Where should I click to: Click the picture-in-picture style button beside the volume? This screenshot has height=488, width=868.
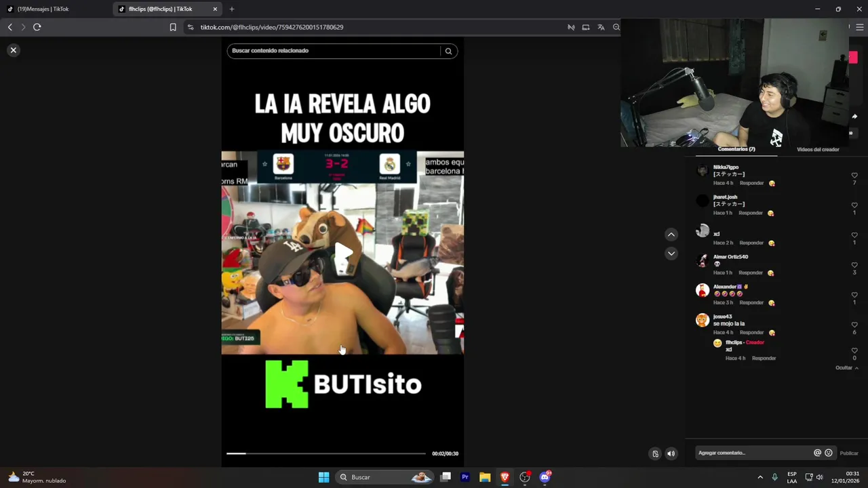655,453
